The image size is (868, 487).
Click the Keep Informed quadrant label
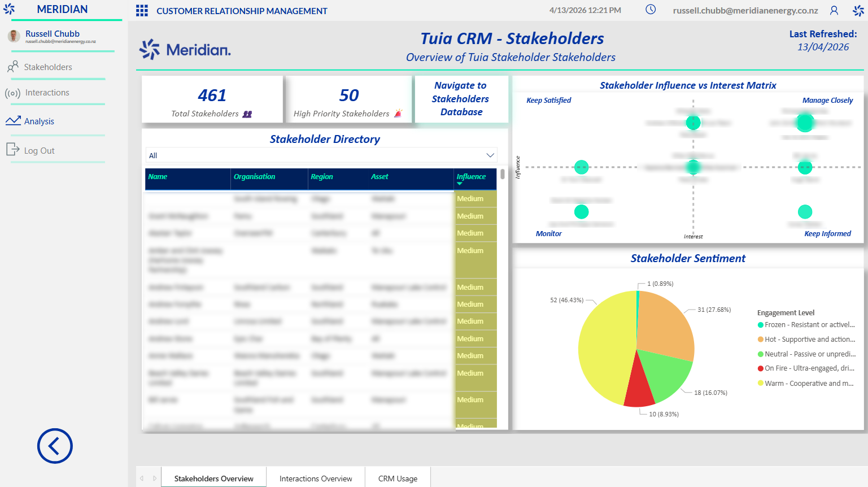tap(827, 234)
